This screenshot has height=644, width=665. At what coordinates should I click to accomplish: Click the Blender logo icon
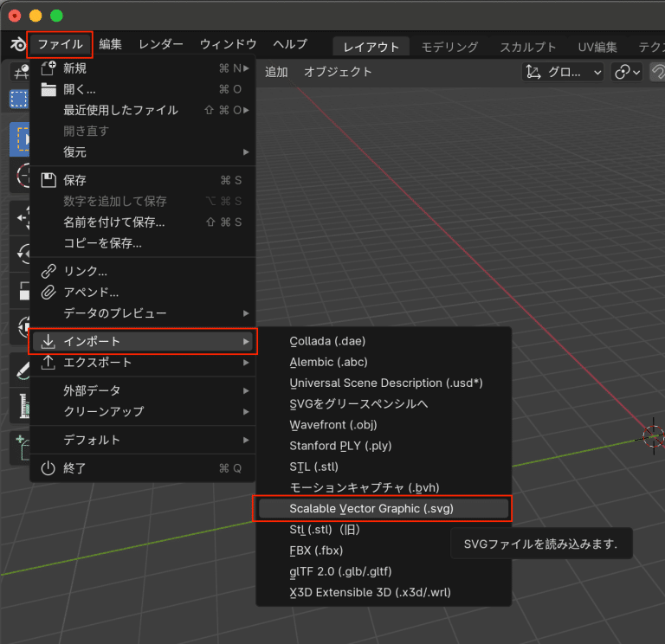[18, 44]
